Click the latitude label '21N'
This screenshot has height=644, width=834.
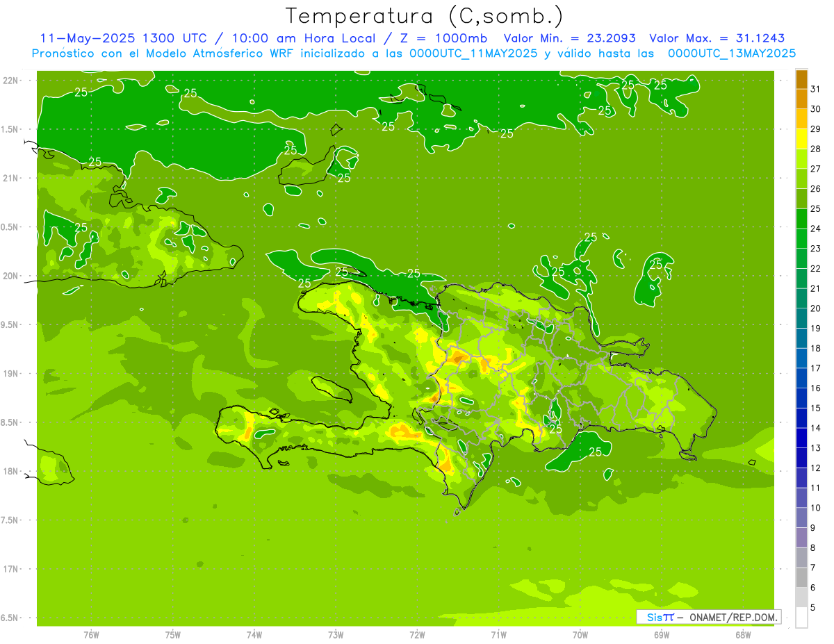coord(12,178)
